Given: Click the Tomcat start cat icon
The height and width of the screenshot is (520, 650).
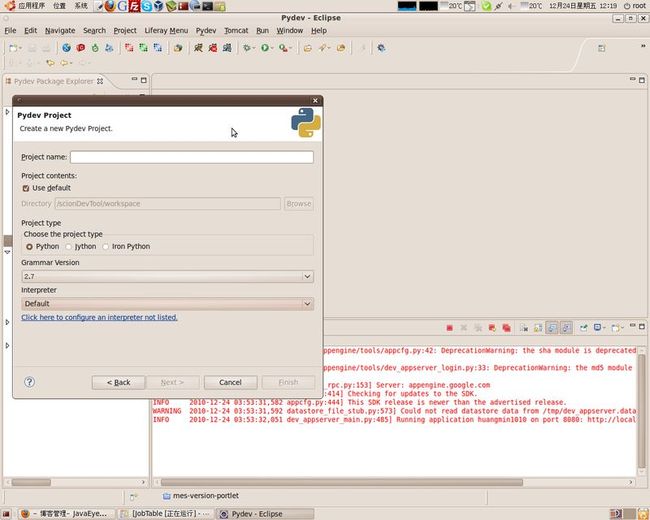Looking at the screenshot, I should pos(199,48).
